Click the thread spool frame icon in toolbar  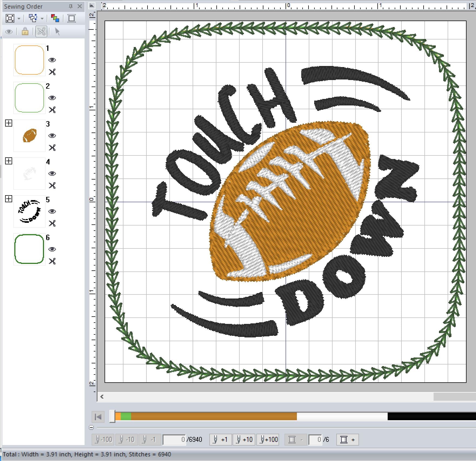pyautogui.click(x=72, y=18)
